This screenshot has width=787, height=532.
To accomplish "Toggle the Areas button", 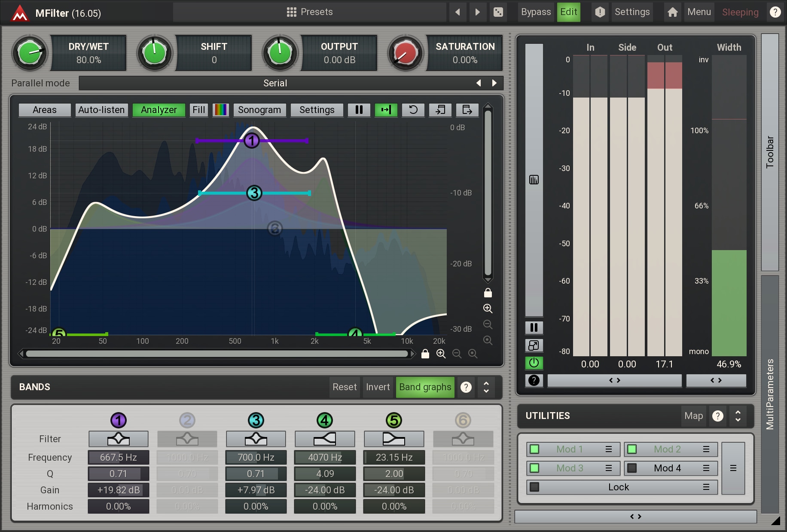I will coord(45,110).
